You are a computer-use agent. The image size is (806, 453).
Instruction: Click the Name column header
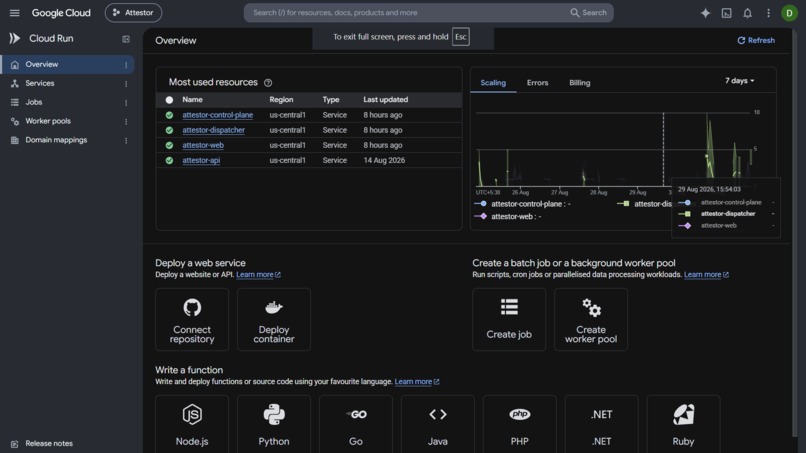pyautogui.click(x=192, y=100)
